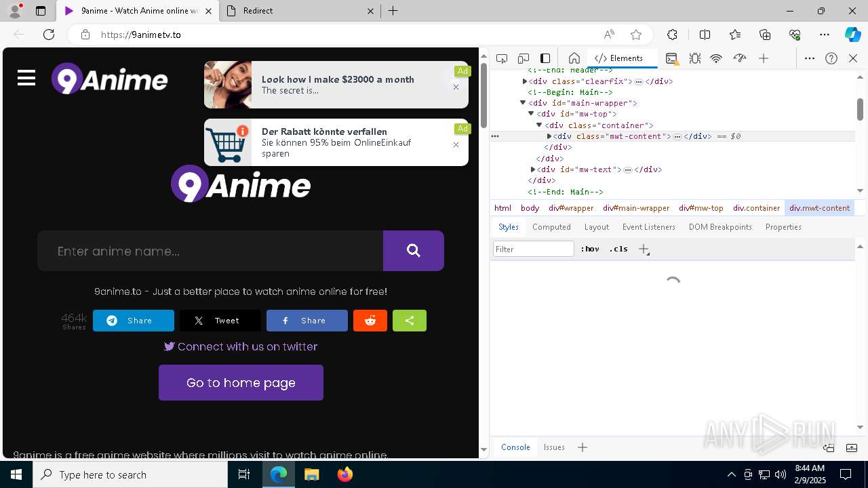The image size is (868, 488).
Task: Switch to the Styles pane tab
Action: (509, 227)
